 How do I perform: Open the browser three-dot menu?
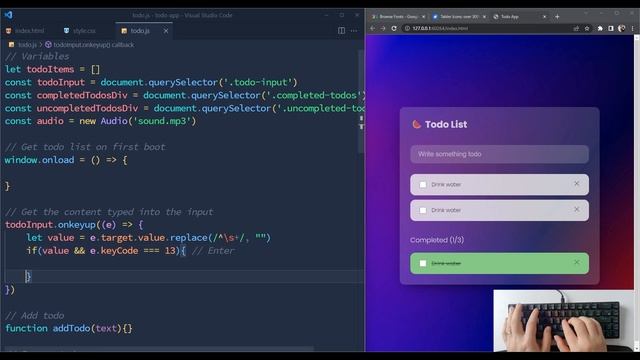pyautogui.click(x=632, y=28)
